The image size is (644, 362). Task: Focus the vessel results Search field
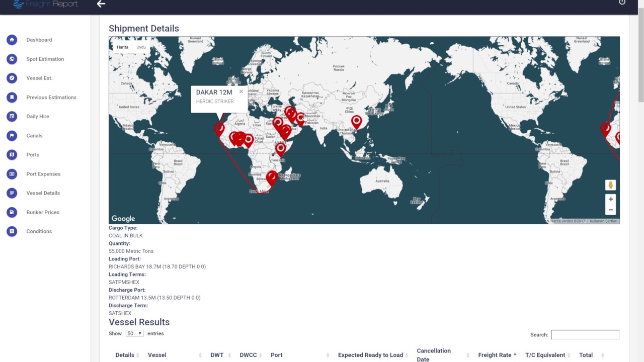[x=585, y=335]
